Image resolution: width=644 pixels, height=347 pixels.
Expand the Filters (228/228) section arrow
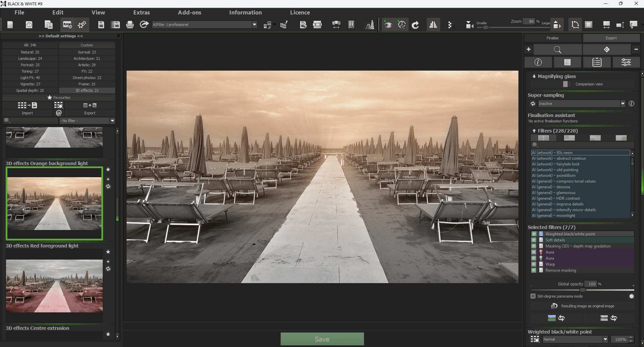tap(534, 131)
